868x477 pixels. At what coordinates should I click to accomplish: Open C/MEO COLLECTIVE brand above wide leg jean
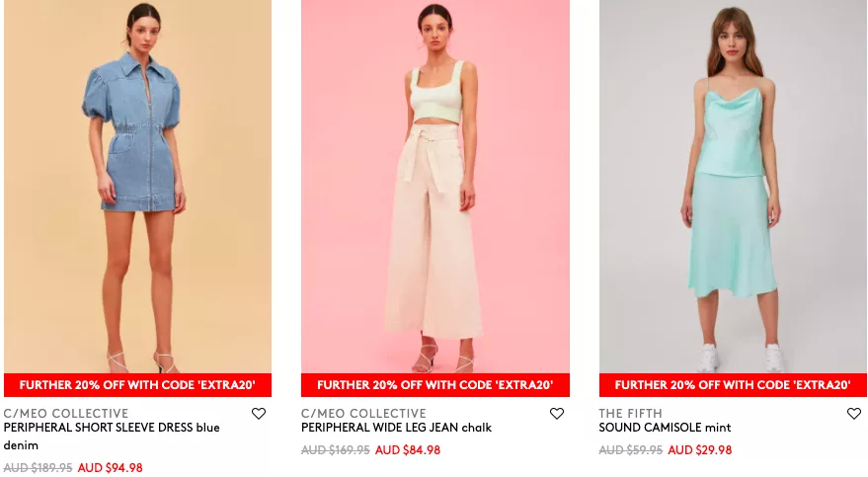[x=363, y=414]
